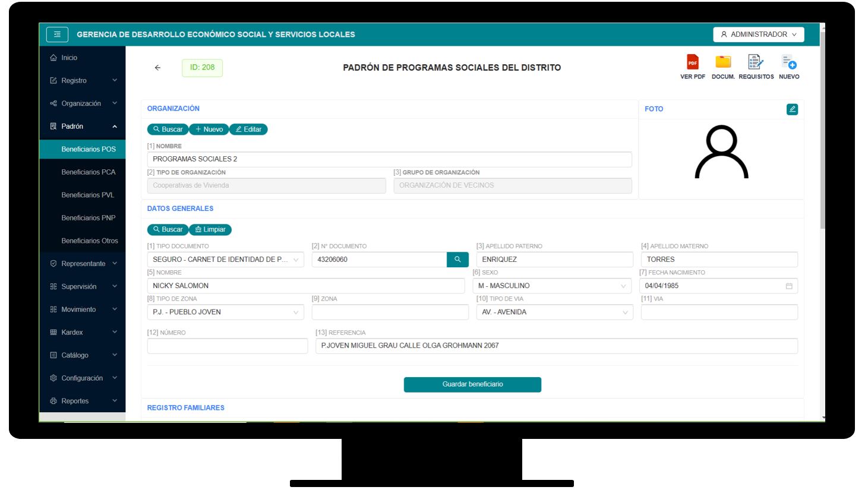Click the document number search icon

[457, 260]
